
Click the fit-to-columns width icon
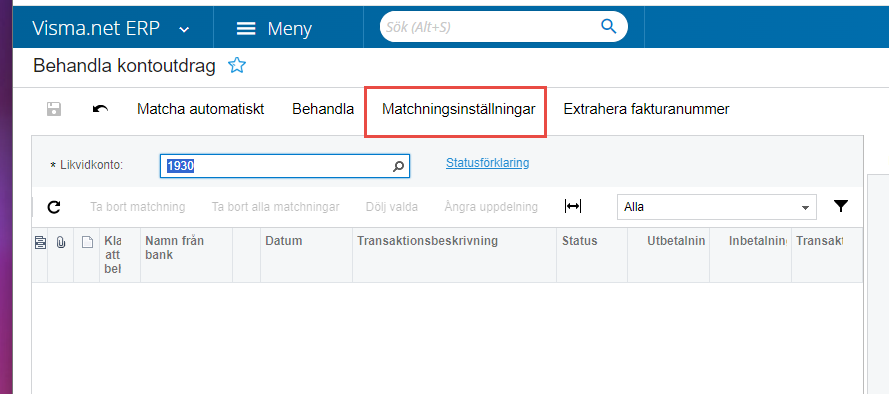click(573, 207)
